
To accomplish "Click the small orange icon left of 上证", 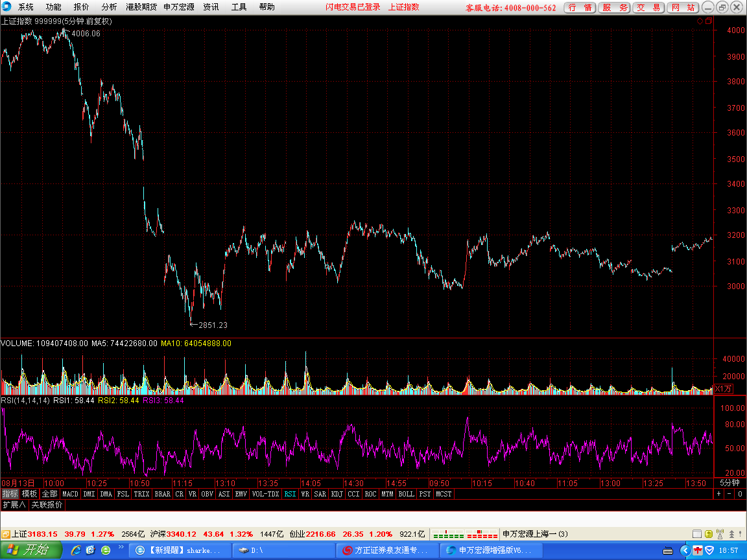I will (6, 534).
